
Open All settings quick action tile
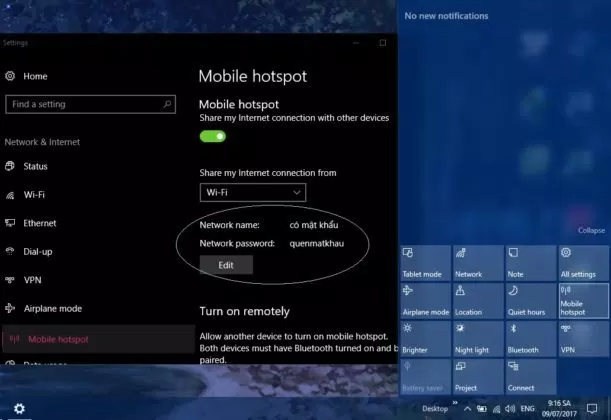point(583,263)
